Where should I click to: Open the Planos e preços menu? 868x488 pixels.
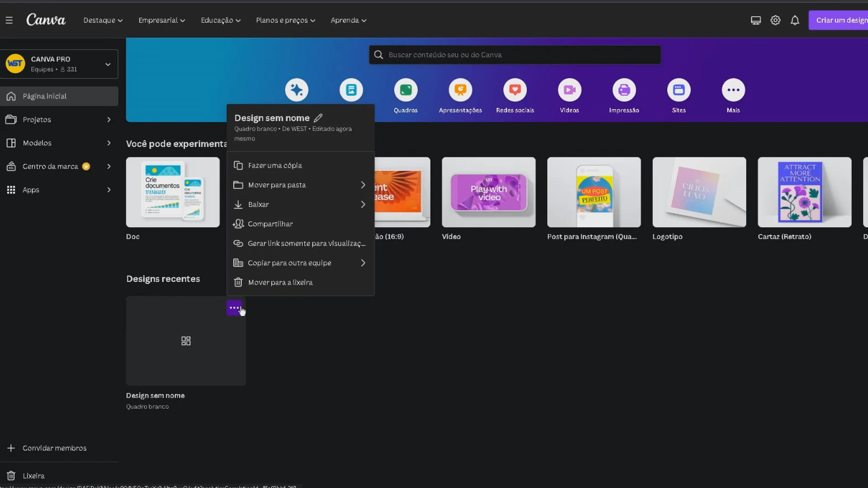click(285, 20)
